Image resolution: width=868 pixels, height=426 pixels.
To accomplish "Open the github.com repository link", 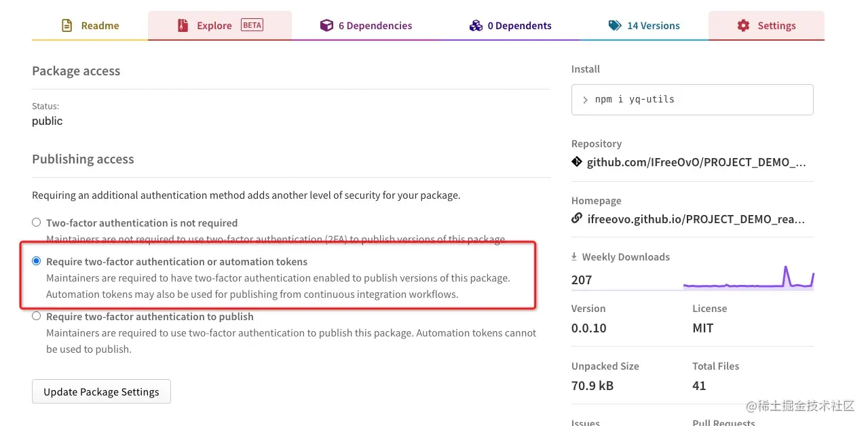I will pyautogui.click(x=696, y=163).
